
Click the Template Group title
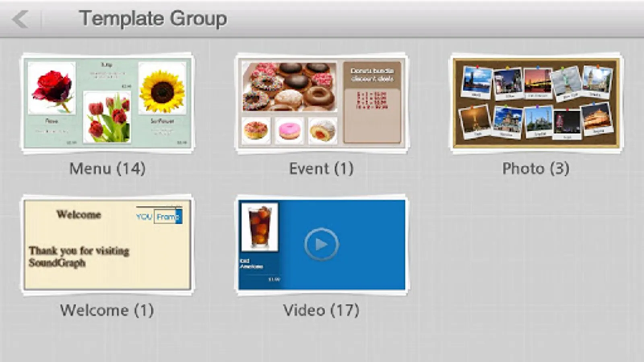tap(154, 18)
